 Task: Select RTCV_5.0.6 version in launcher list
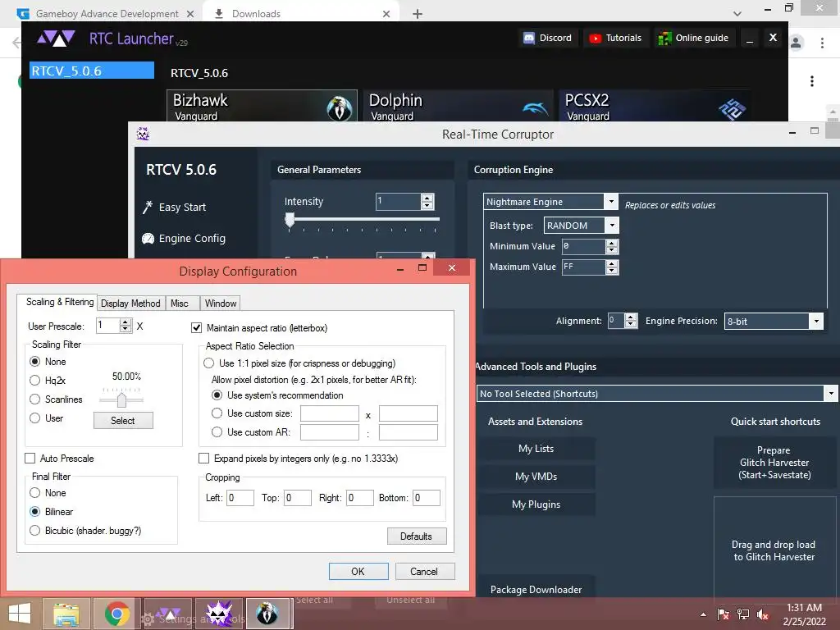point(92,71)
